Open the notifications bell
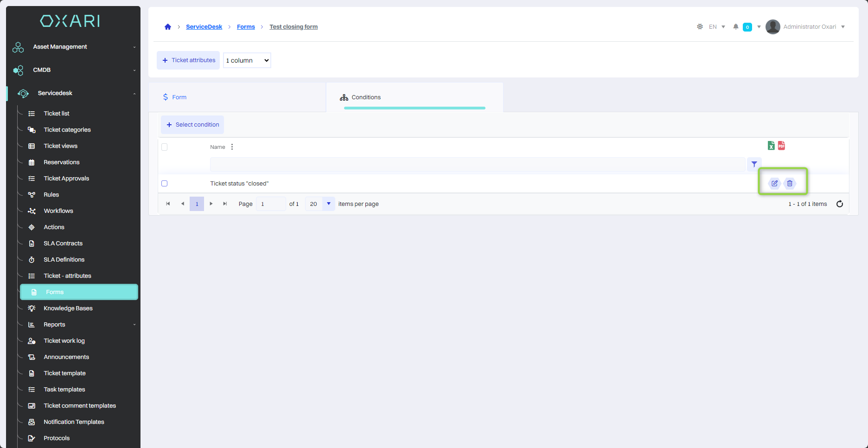The image size is (868, 448). 735,27
